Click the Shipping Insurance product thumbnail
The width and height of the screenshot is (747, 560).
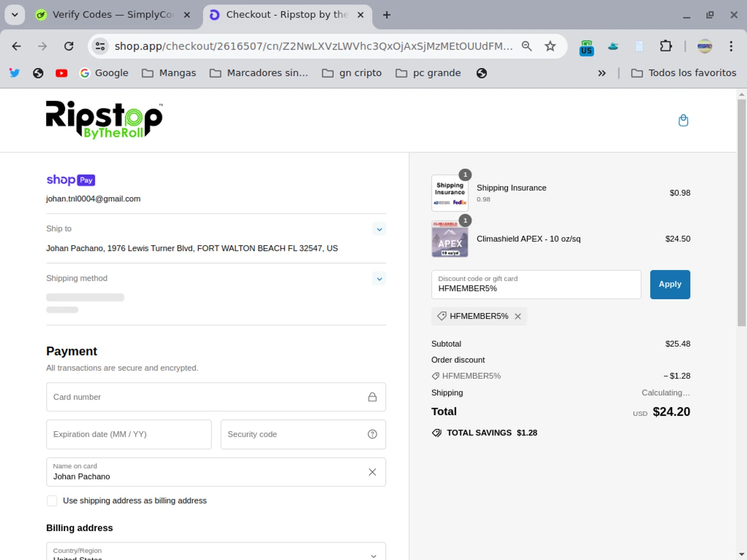click(450, 193)
